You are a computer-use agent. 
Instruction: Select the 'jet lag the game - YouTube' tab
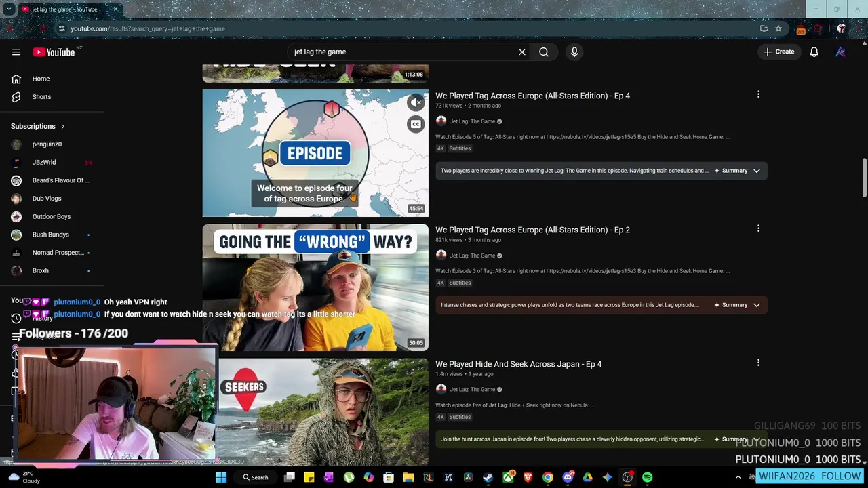pyautogui.click(x=70, y=9)
